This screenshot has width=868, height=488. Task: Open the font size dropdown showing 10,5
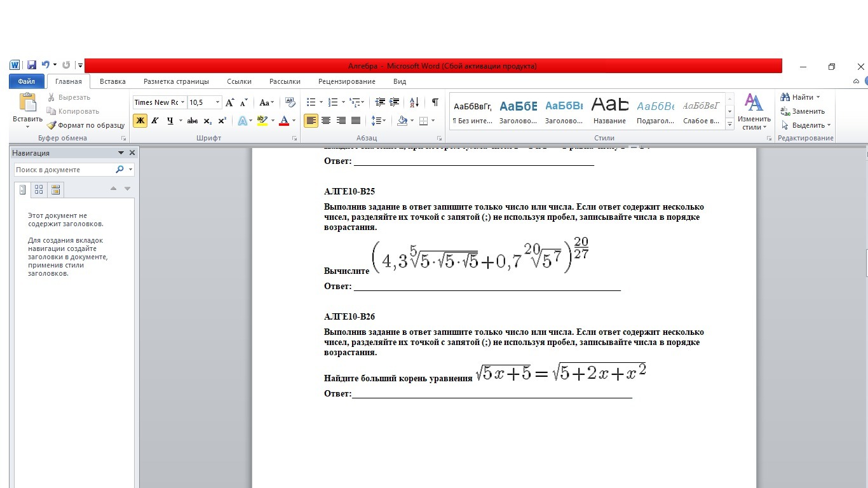coord(218,102)
